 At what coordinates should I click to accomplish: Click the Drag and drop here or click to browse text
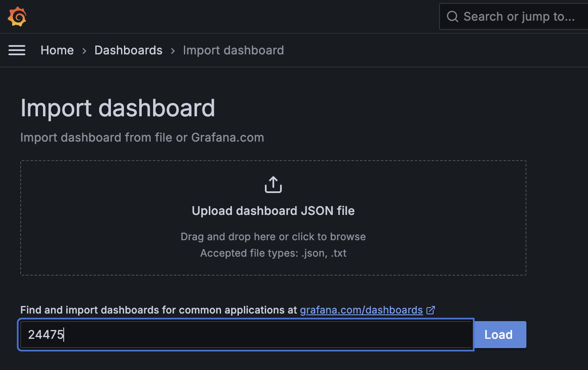pyautogui.click(x=273, y=237)
